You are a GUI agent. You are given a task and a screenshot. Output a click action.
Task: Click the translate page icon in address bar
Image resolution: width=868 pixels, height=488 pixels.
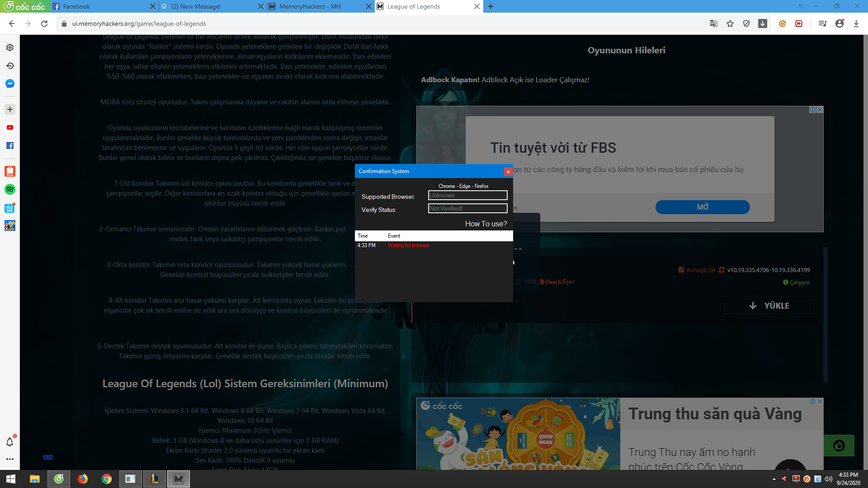pos(714,23)
